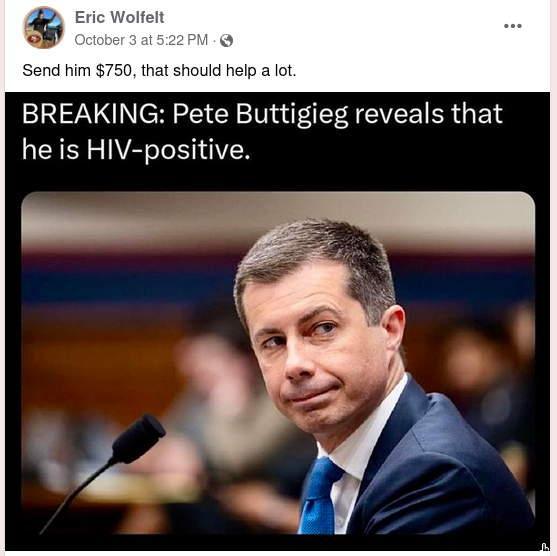The image size is (557, 556).
Task: Click the '$750' amount in the caption
Action: 114,70
